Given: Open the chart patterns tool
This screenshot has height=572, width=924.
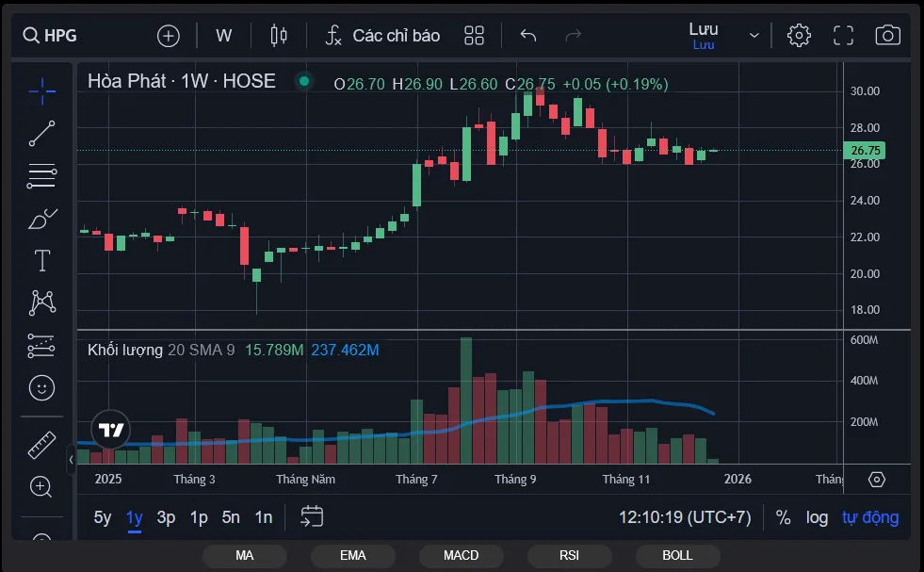Looking at the screenshot, I should 41,302.
